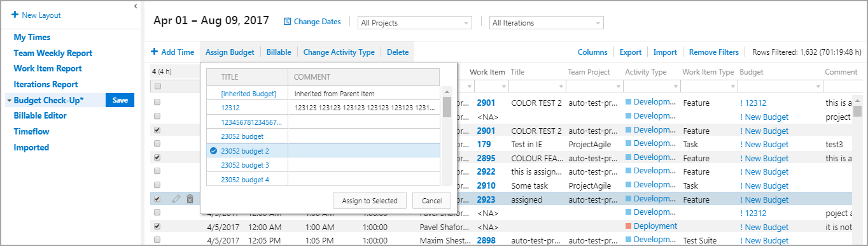This screenshot has width=868, height=246.
Task: Click the Import link
Action: (665, 52)
